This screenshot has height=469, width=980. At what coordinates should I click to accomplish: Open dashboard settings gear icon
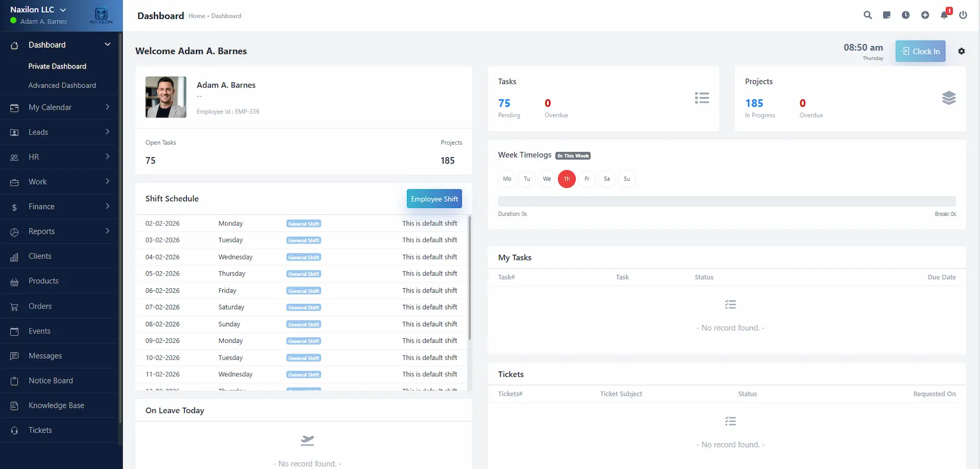[961, 51]
